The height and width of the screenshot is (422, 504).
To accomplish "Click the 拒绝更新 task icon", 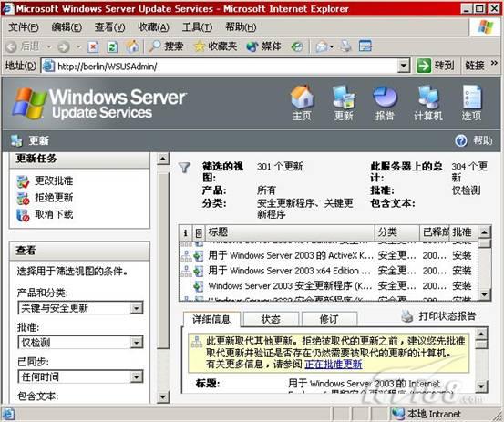I will (x=23, y=199).
